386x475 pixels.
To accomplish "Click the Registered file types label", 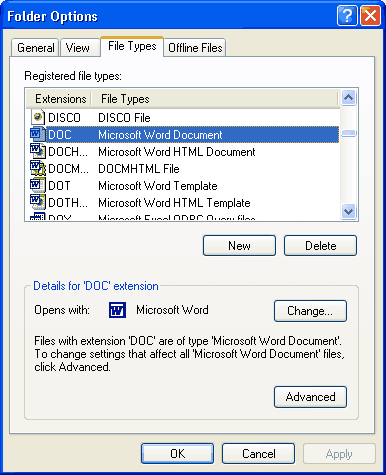I will 73,76.
